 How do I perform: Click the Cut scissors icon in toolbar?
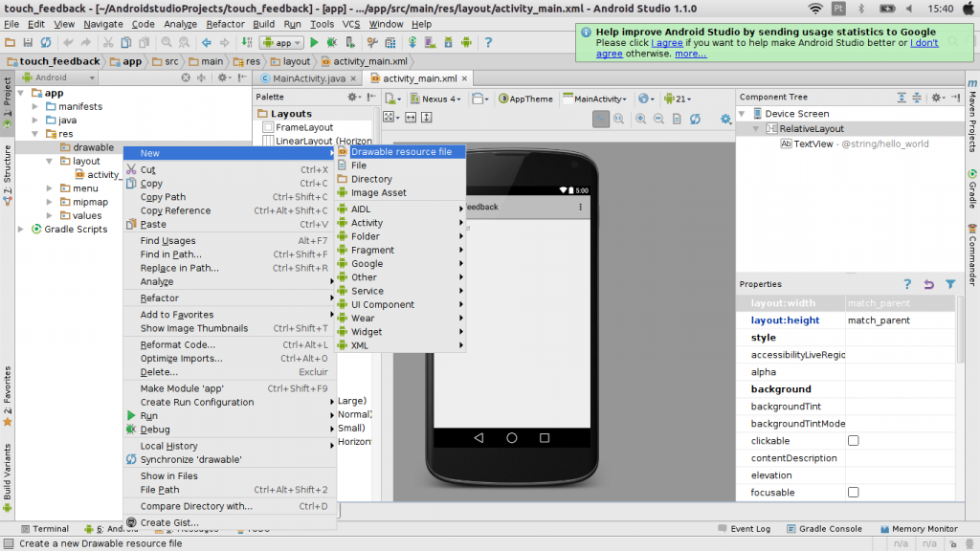pos(108,42)
